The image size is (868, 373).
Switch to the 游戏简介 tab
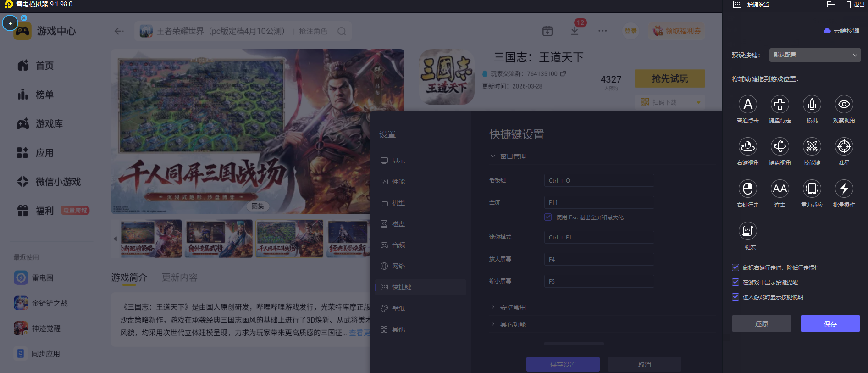pos(129,278)
